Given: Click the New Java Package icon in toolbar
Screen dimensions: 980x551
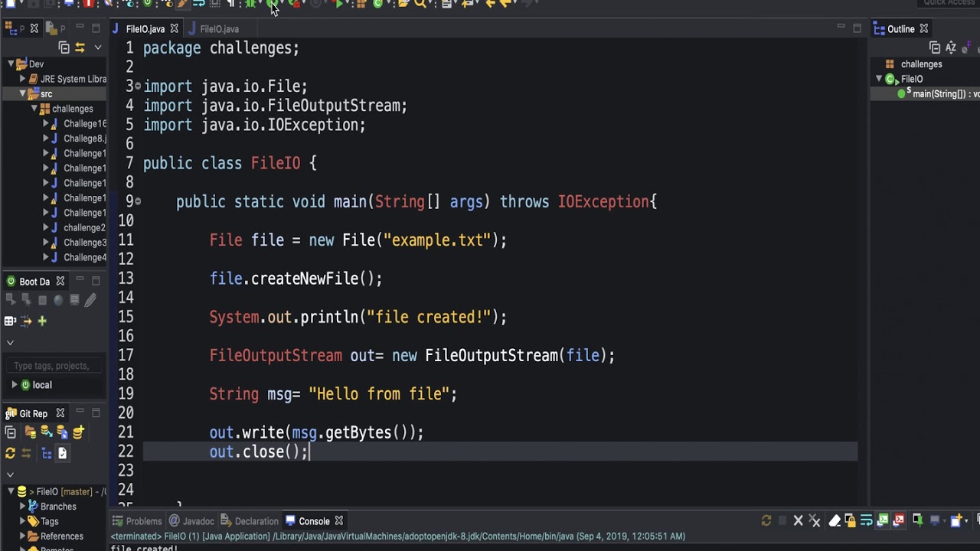Looking at the screenshot, I should (x=361, y=4).
